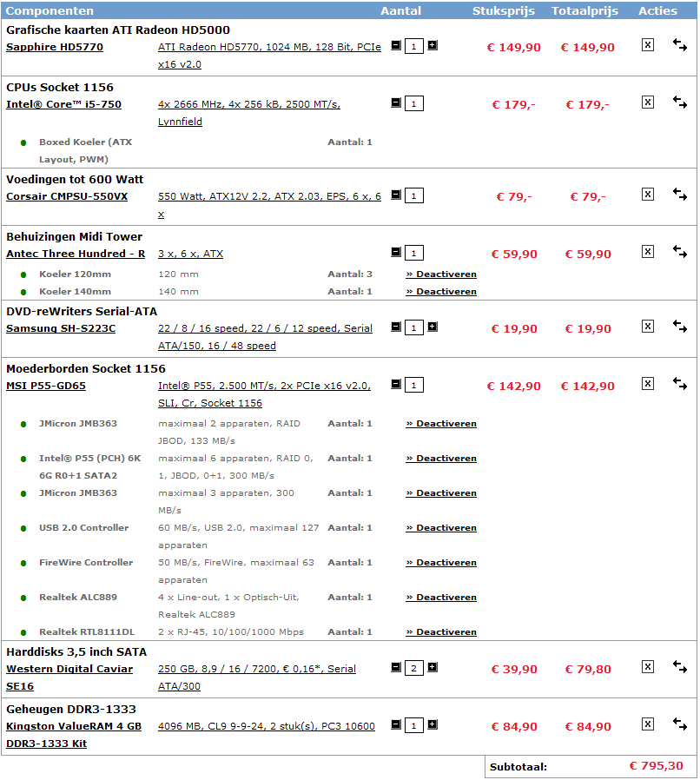
Task: Swap the Western Digital Caviar SE16 disk
Action: click(x=680, y=667)
